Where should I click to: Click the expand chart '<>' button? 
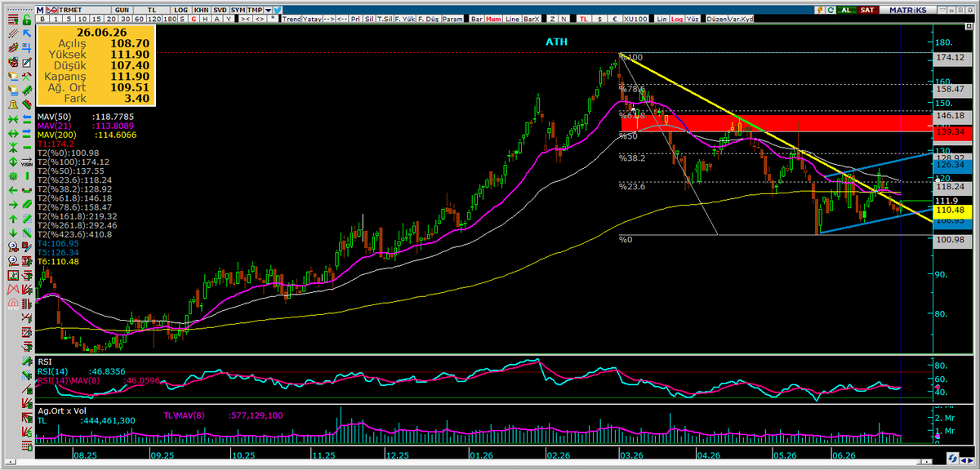tap(259, 19)
